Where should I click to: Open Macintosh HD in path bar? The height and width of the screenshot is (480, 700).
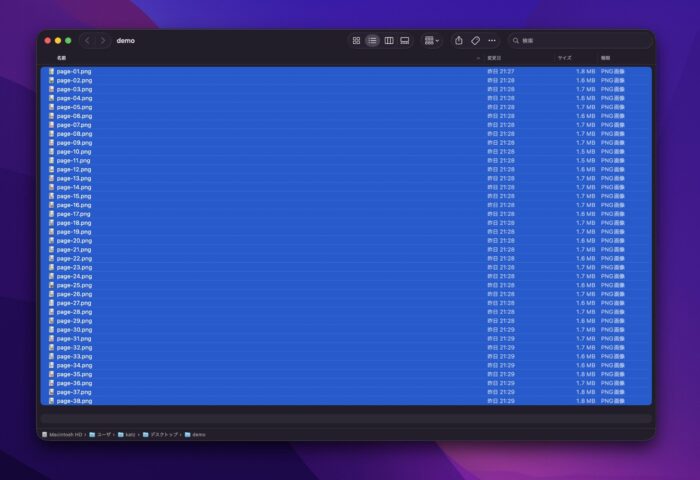[64, 434]
